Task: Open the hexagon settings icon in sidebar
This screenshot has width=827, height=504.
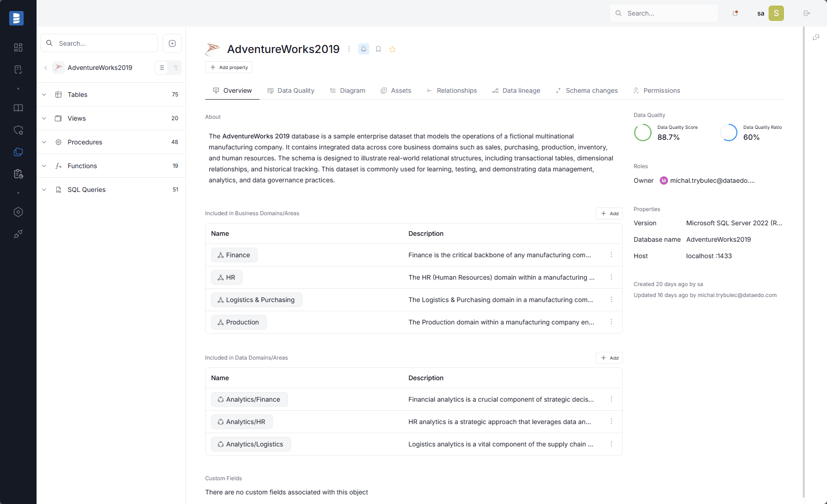Action: coord(18,212)
